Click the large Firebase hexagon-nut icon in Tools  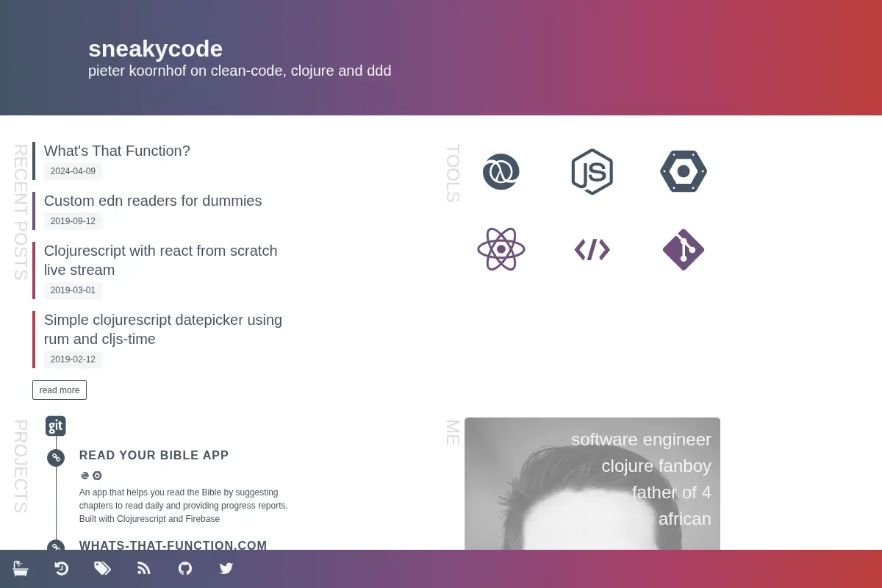pyautogui.click(x=684, y=171)
